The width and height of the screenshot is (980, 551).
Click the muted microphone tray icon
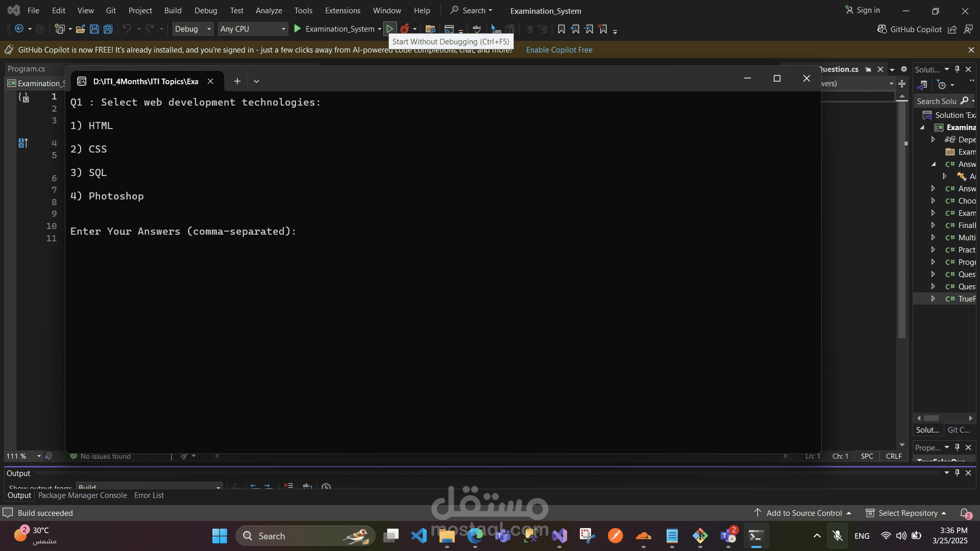(838, 536)
